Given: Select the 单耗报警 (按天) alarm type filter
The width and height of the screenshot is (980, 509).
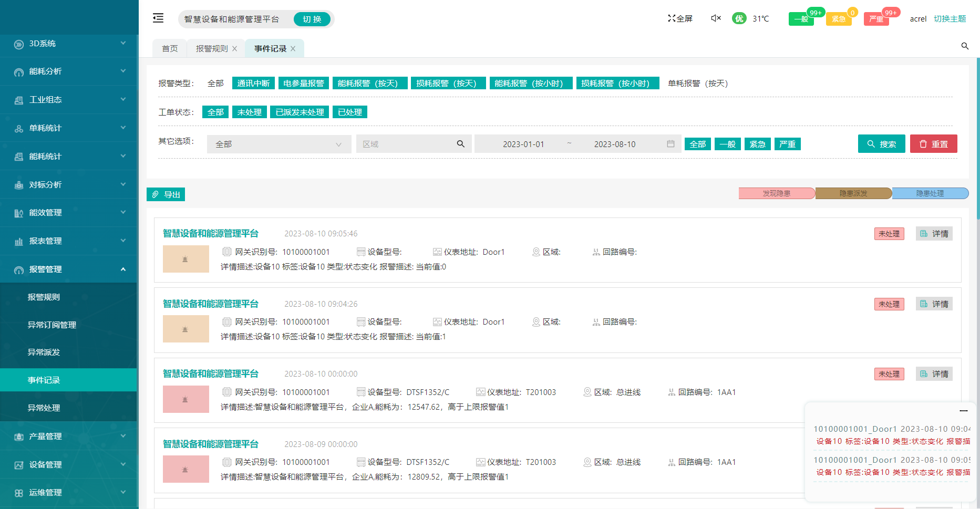Looking at the screenshot, I should point(697,84).
